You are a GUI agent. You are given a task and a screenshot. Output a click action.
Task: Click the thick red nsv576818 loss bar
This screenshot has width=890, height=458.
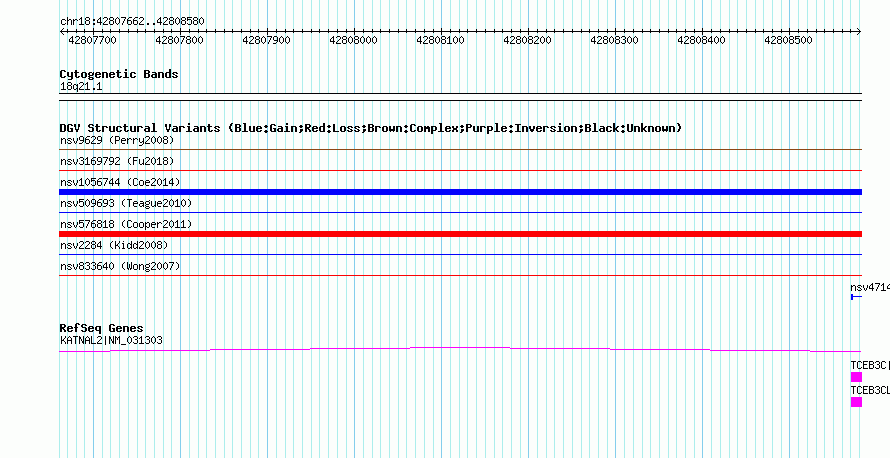(x=460, y=234)
